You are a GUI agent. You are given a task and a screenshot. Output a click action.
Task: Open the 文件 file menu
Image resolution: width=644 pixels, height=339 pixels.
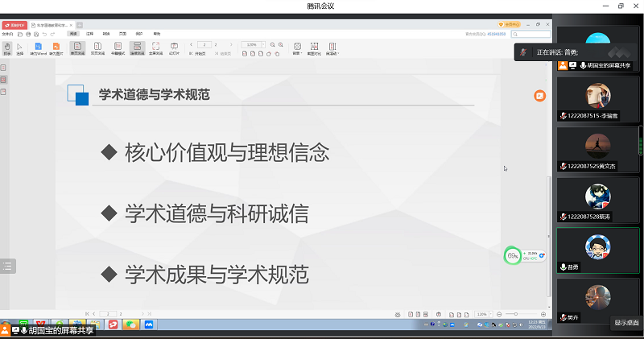[7, 35]
